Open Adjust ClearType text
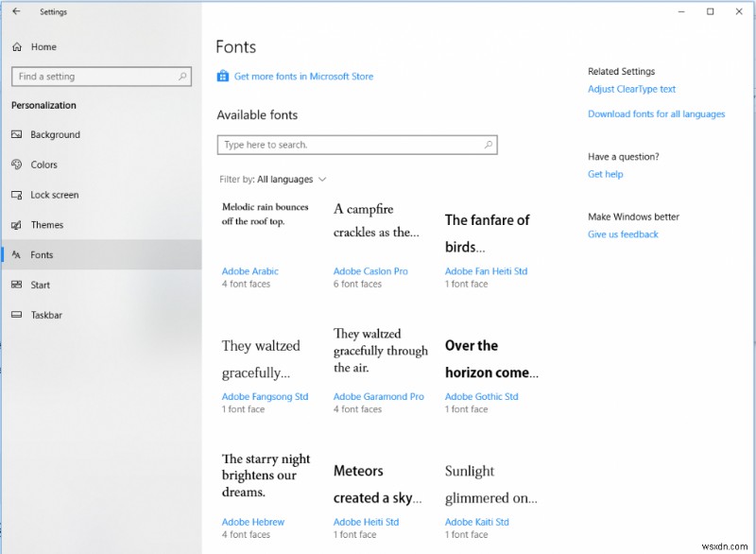 point(631,89)
